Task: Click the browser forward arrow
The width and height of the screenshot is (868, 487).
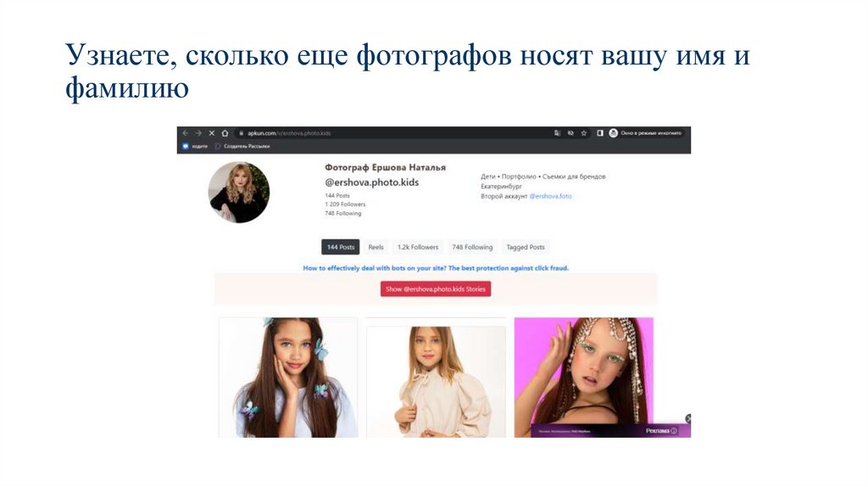Action: pyautogui.click(x=198, y=133)
